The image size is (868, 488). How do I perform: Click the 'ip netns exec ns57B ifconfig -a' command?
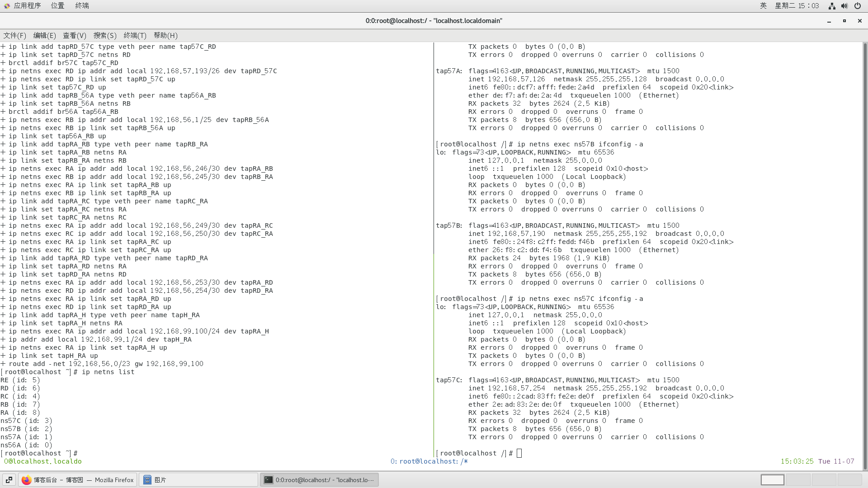(x=580, y=144)
